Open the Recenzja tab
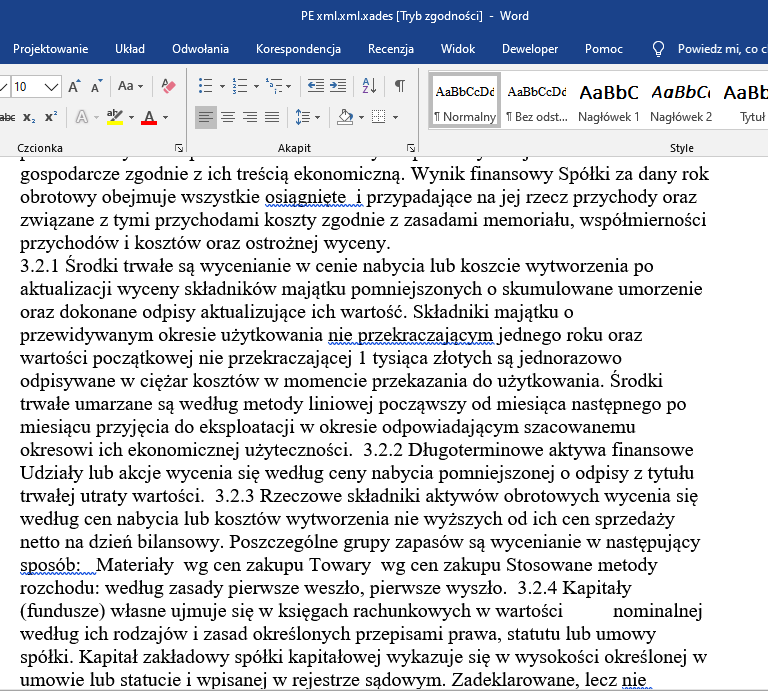This screenshot has width=768, height=699. [391, 49]
